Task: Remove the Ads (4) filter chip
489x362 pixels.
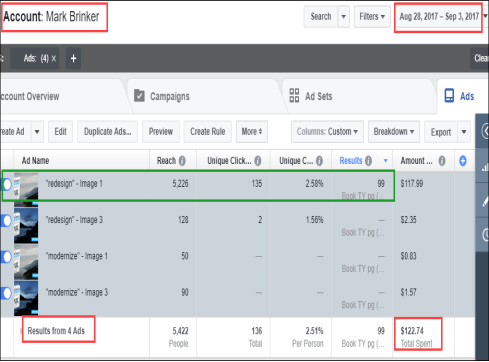Action: [54, 58]
